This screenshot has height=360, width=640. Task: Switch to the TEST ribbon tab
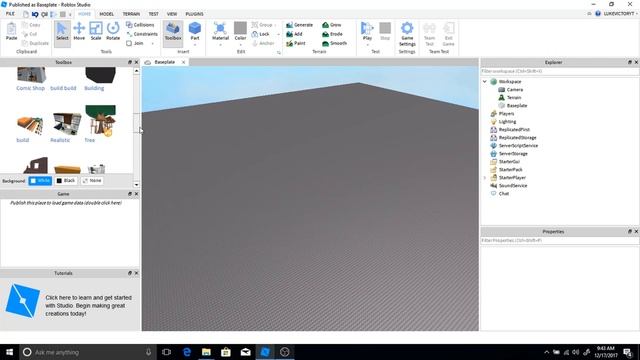[x=153, y=13]
